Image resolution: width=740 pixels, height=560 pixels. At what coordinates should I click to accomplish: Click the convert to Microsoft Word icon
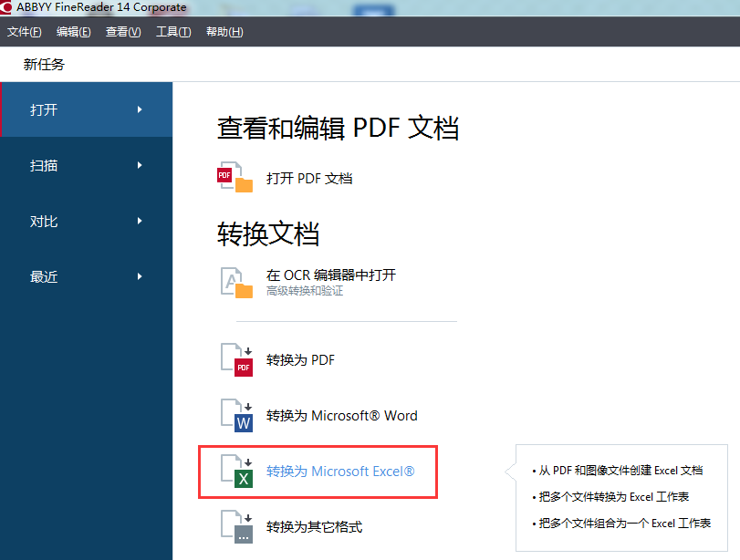236,415
